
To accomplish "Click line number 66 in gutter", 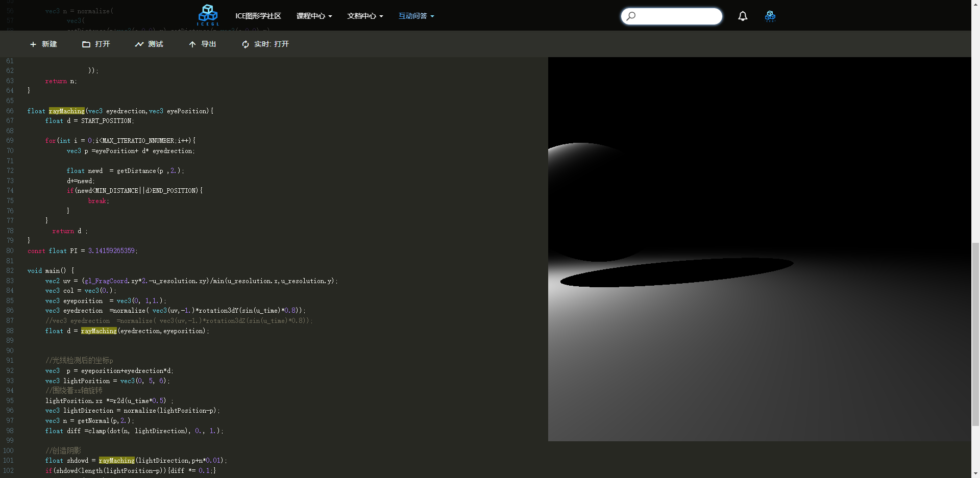I will [x=10, y=111].
